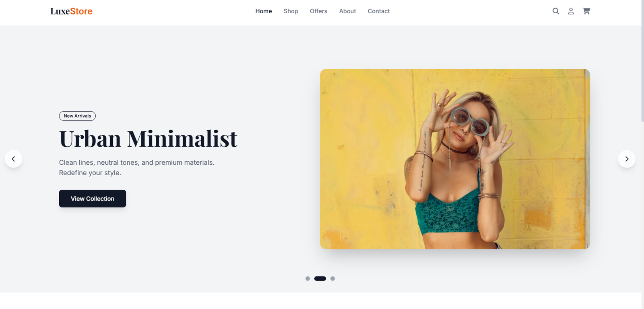Open the Contact page link
Screen dimensions: 644x309
379,11
